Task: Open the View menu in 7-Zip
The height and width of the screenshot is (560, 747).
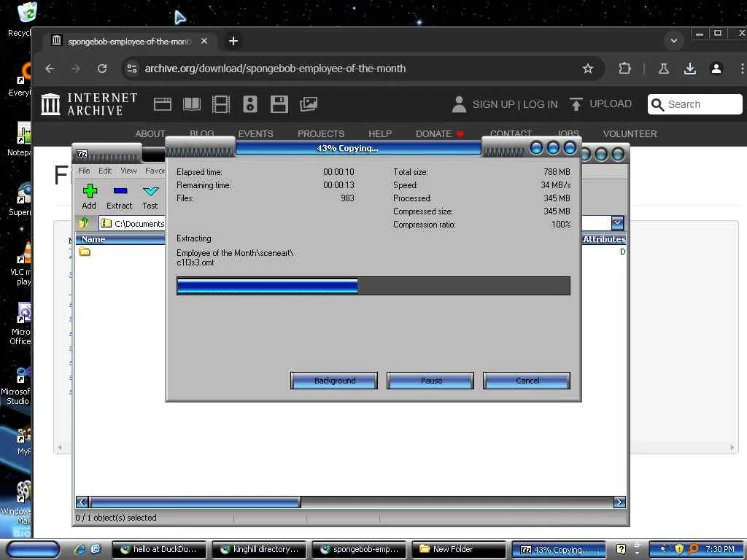Action: click(x=128, y=171)
